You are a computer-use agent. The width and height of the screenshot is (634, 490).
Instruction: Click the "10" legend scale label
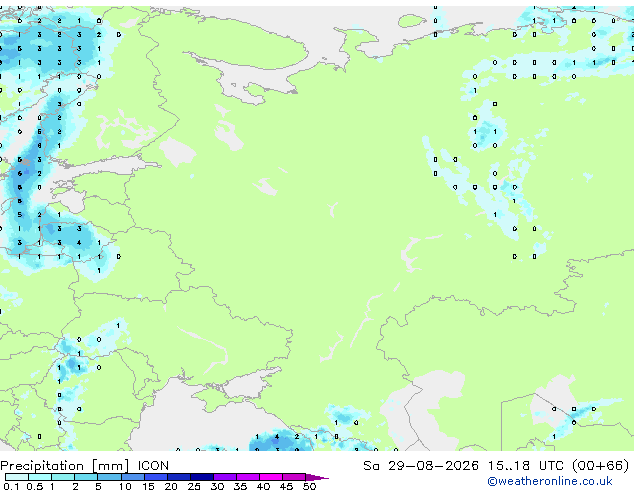(x=125, y=486)
